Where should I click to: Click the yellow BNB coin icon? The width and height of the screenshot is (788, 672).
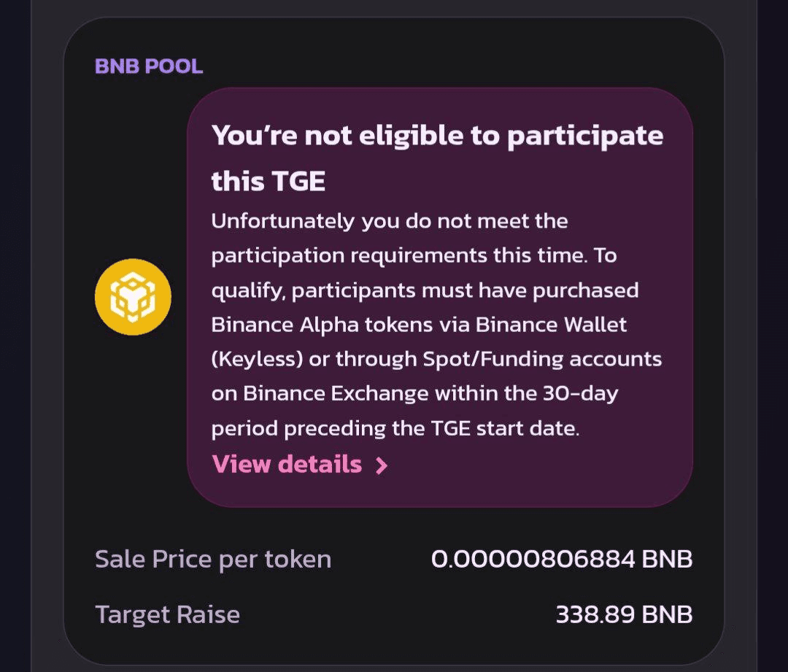(x=133, y=297)
